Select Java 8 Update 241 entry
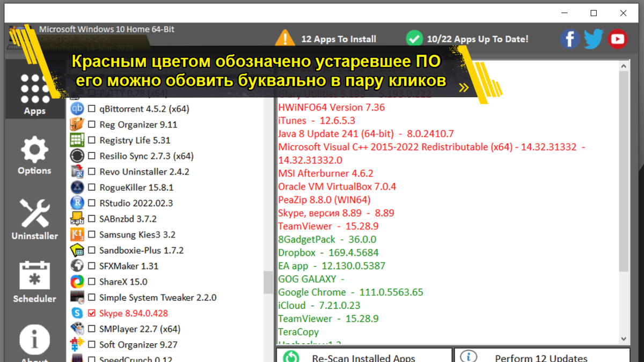This screenshot has width=644, height=362. pos(365,134)
